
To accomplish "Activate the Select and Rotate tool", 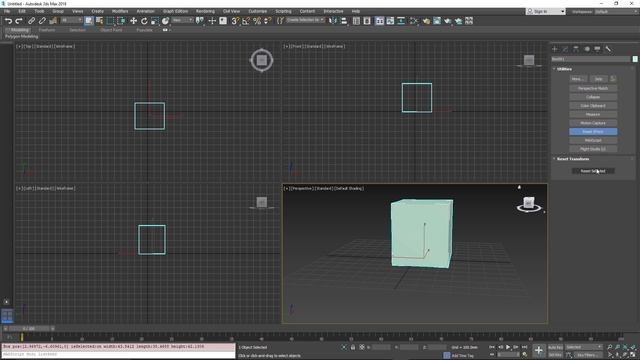I will 144,21.
